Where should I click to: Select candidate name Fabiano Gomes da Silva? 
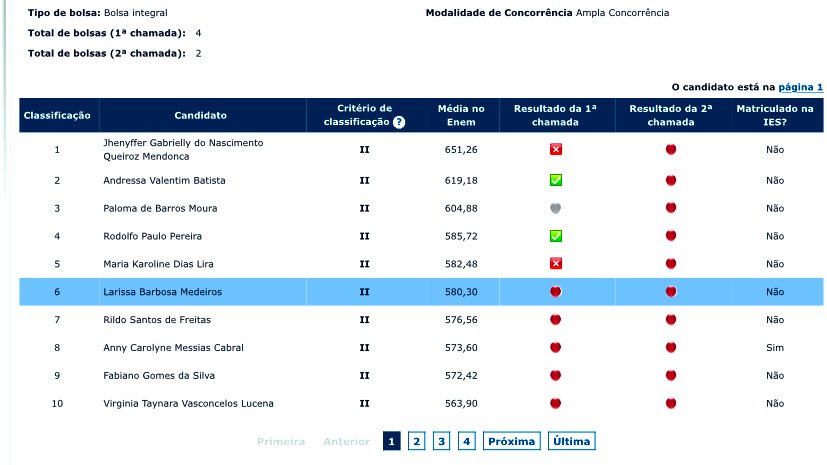pyautogui.click(x=159, y=376)
